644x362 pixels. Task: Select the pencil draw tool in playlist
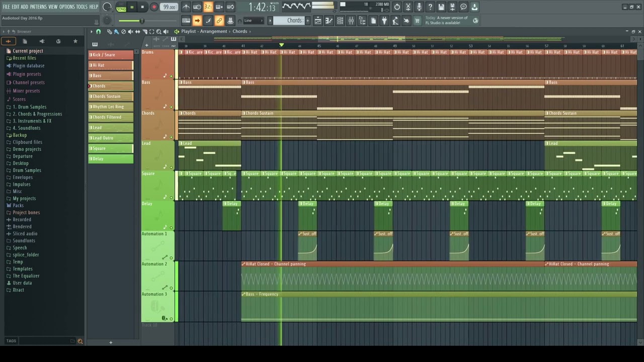pyautogui.click(x=110, y=32)
